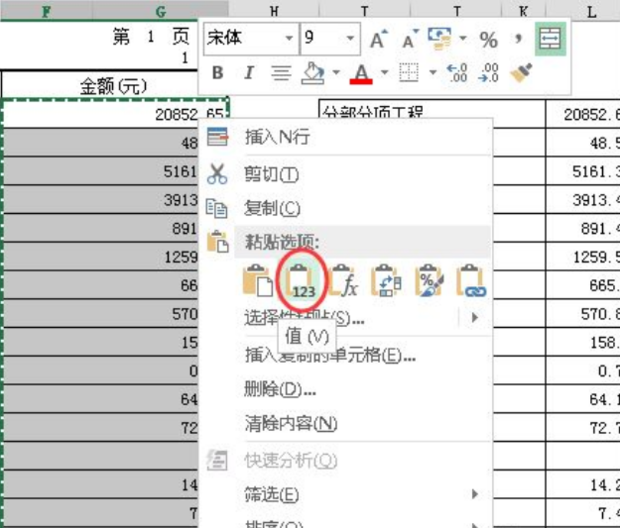Select the format painter brush icon
The image size is (620, 528).
point(521,73)
